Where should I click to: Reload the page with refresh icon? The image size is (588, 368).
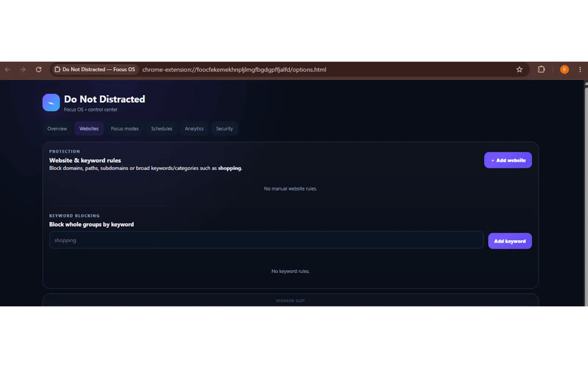click(x=39, y=70)
